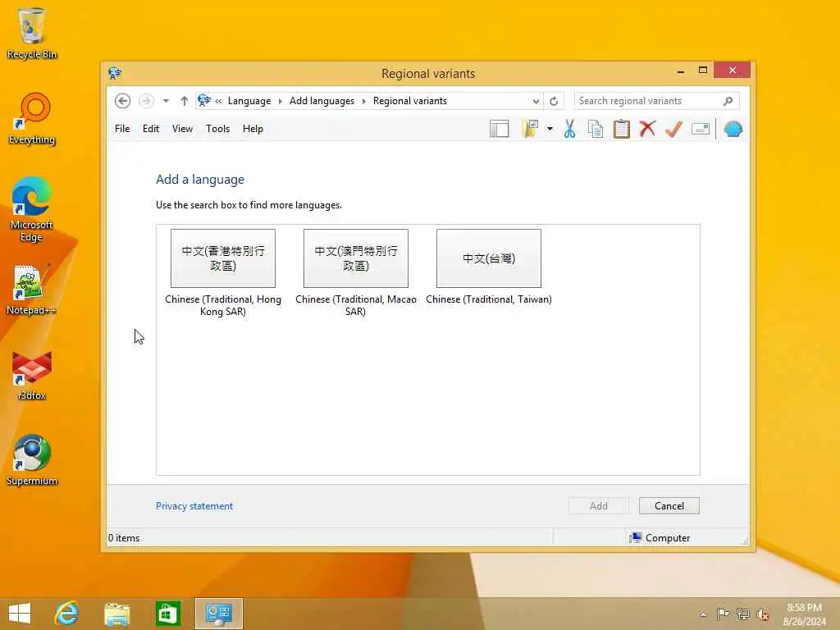This screenshot has width=840, height=630.
Task: Click the Back navigation arrow
Action: pyautogui.click(x=123, y=101)
